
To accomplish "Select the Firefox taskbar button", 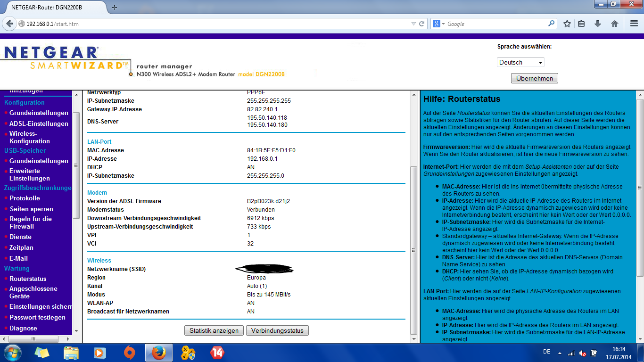I will [159, 353].
